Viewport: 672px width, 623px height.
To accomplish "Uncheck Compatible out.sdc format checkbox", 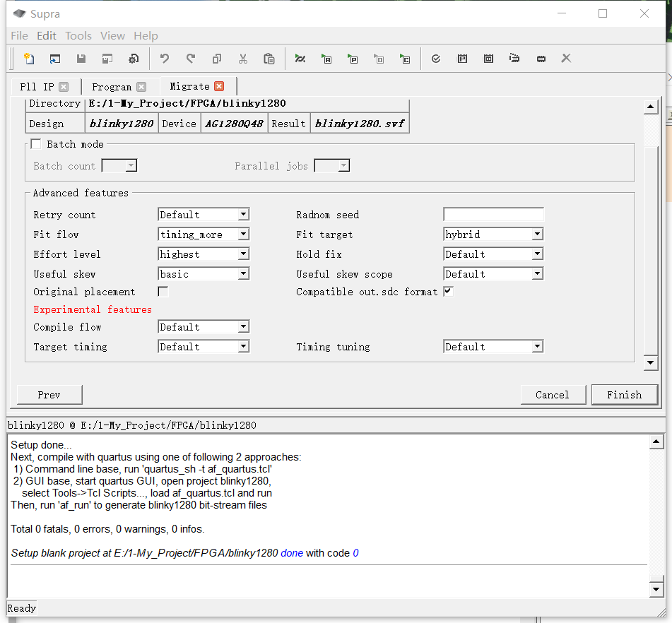I will pyautogui.click(x=448, y=292).
